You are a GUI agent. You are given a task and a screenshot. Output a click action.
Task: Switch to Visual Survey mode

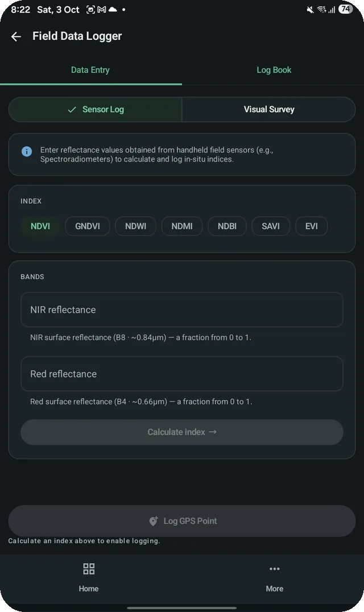pyautogui.click(x=269, y=109)
